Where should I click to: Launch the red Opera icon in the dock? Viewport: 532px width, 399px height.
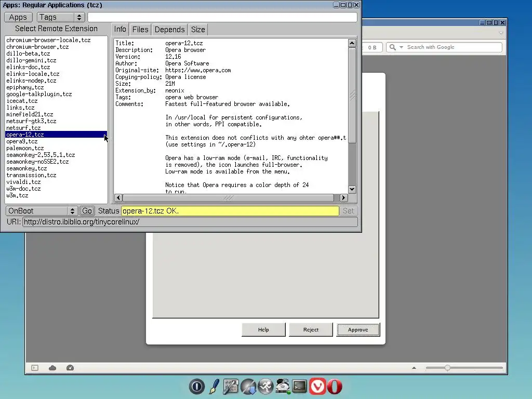pyautogui.click(x=334, y=387)
